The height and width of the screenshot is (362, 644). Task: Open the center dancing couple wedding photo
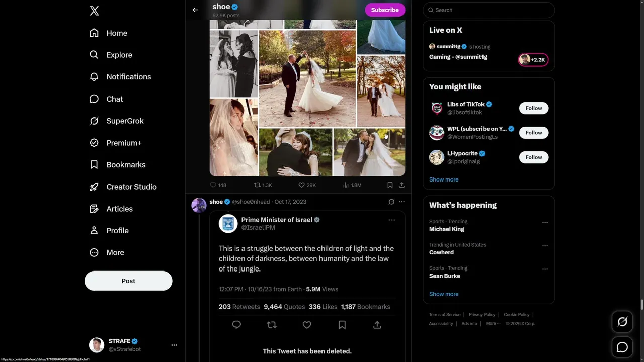tap(307, 78)
